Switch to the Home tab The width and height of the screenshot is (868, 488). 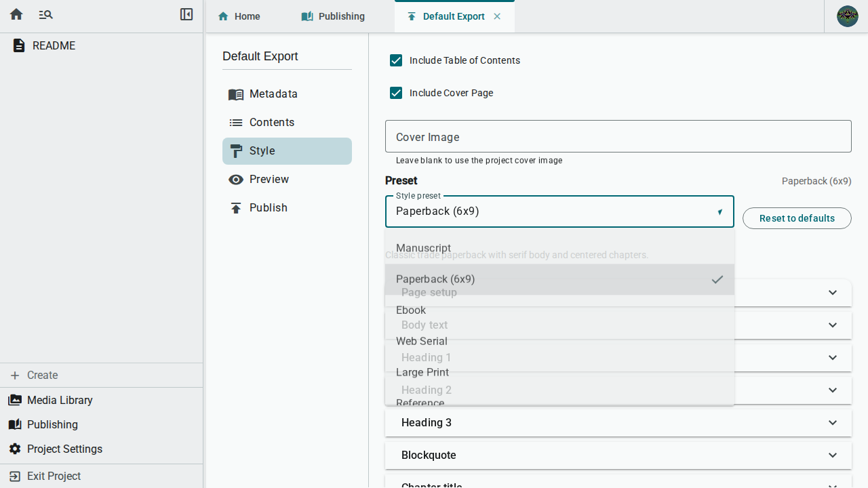[239, 16]
